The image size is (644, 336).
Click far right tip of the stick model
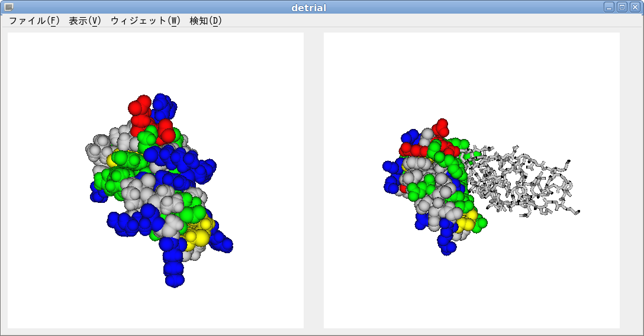(577, 211)
